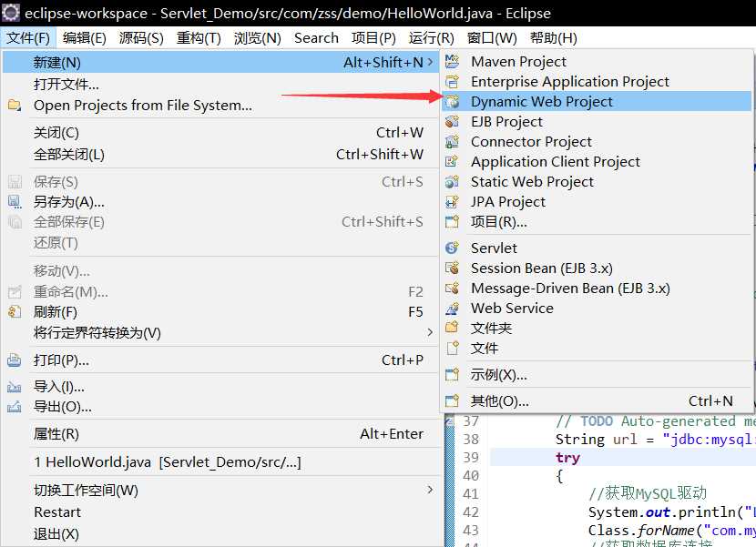The height and width of the screenshot is (547, 756).
Task: Select 属性(R) menu entry
Action: coord(220,434)
